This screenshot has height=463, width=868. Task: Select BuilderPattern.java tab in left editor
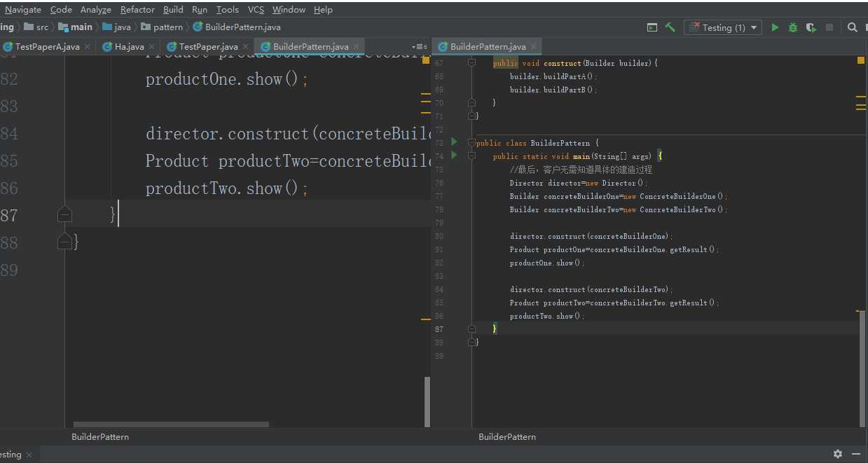point(310,47)
